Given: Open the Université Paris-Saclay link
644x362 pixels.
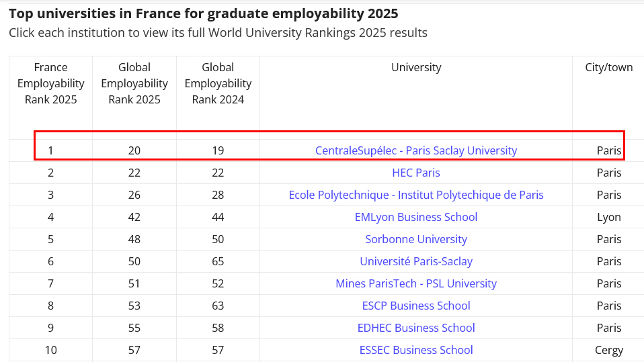Looking at the screenshot, I should 415,261.
